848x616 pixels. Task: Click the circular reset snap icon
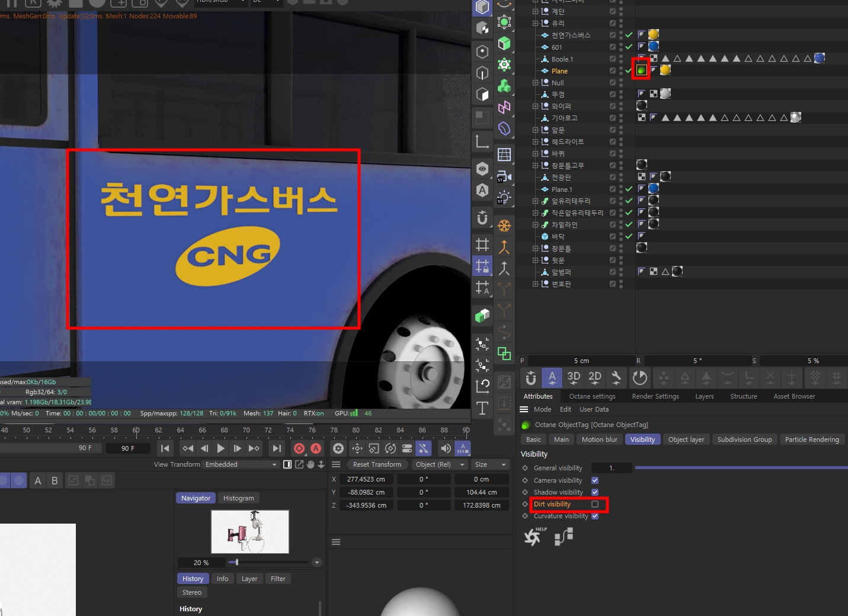(x=640, y=377)
